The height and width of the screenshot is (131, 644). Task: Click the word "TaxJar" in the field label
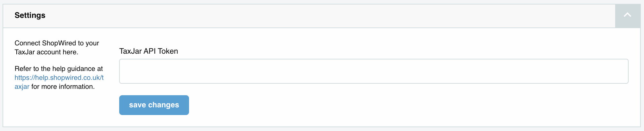click(x=130, y=51)
